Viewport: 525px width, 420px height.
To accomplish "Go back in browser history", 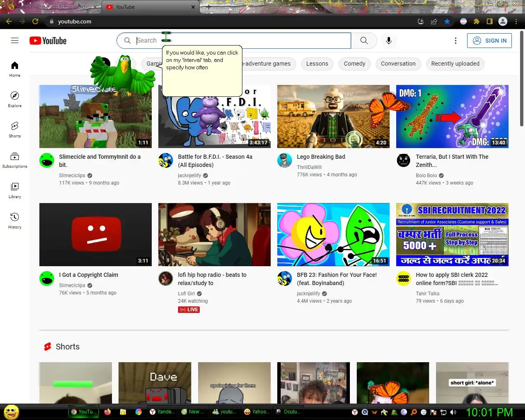I will (9, 21).
